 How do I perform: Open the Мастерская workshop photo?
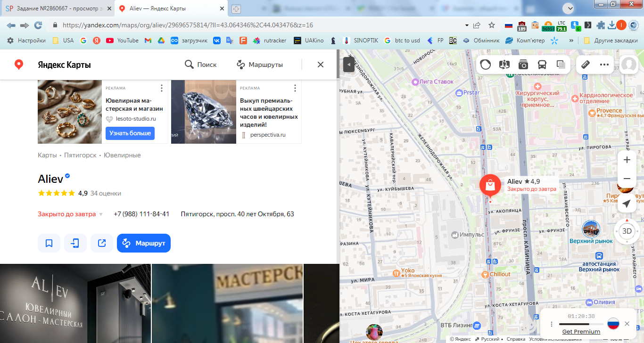click(227, 303)
